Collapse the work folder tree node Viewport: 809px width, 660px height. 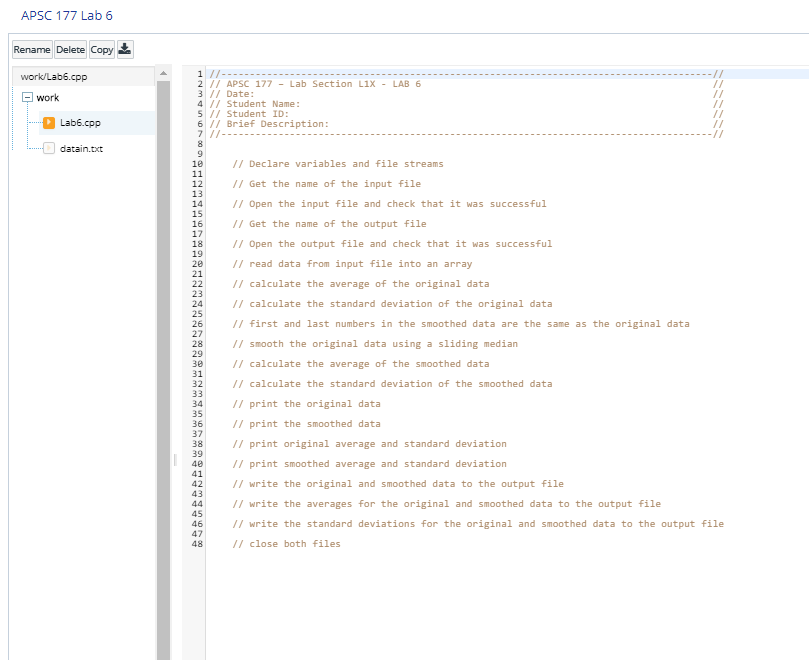27,97
